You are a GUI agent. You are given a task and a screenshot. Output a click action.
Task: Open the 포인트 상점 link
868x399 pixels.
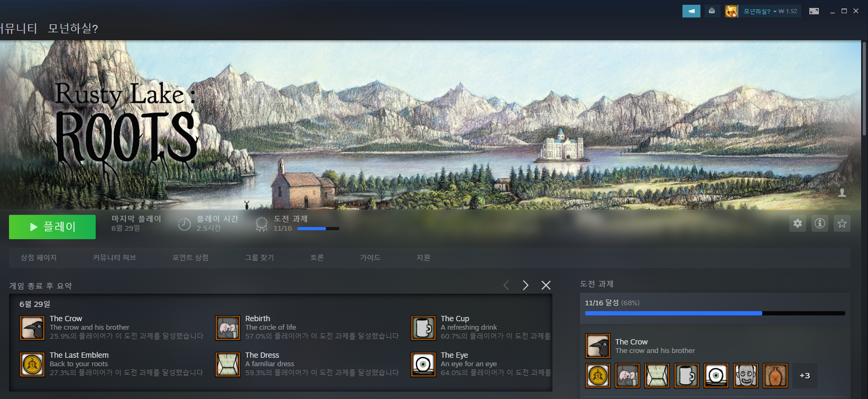pyautogui.click(x=190, y=258)
